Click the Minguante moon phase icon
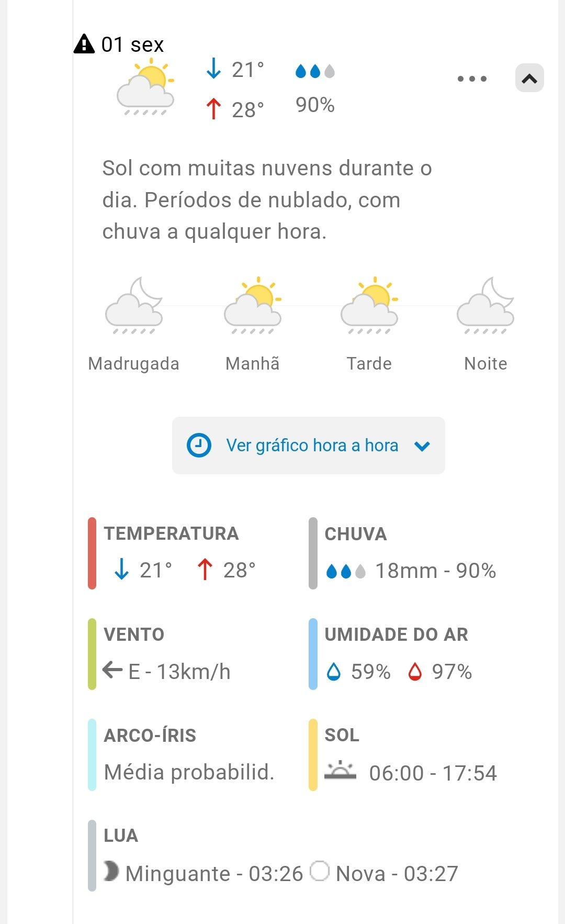The width and height of the screenshot is (565, 924). 111,872
